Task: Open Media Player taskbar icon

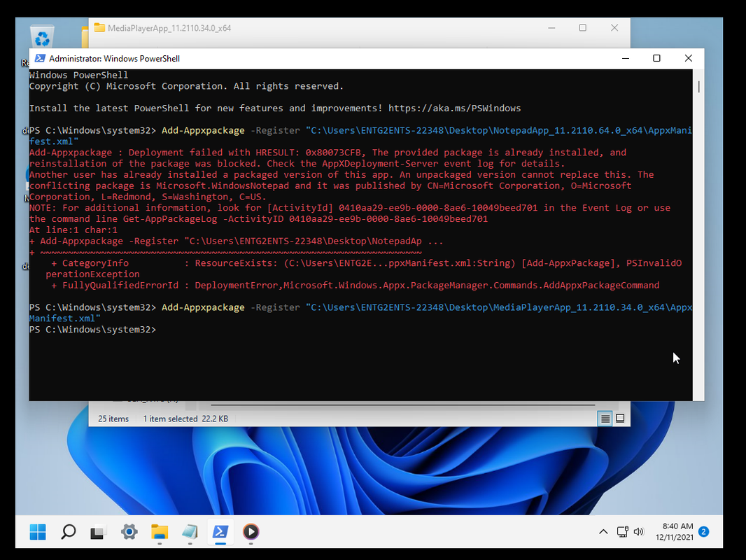Action: point(251,532)
